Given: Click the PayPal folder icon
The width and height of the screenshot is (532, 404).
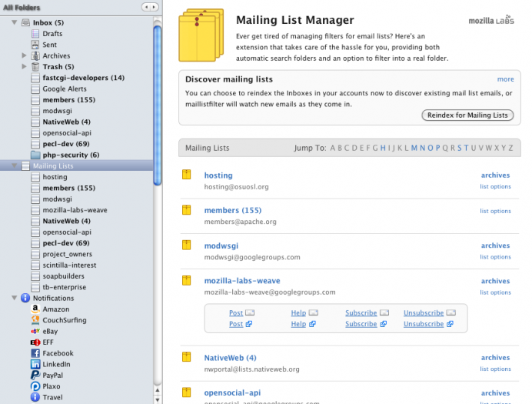Looking at the screenshot, I should [35, 376].
